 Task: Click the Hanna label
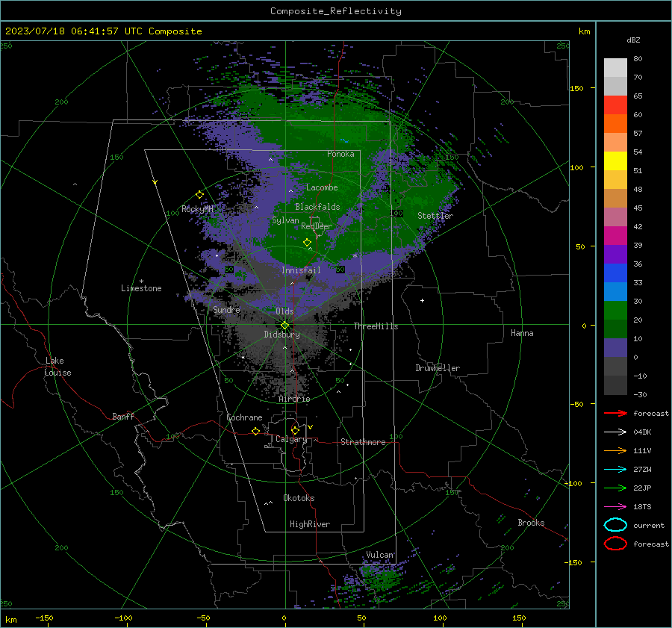(x=522, y=333)
